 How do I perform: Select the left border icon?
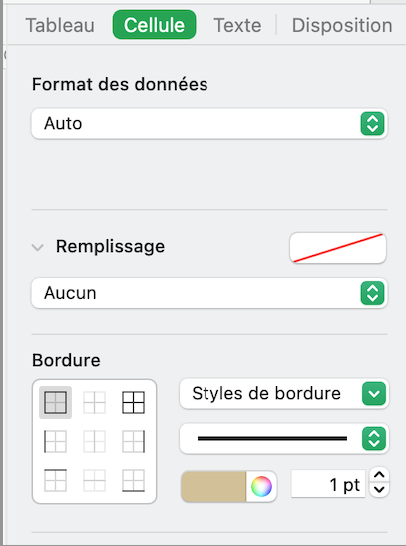[x=55, y=442]
